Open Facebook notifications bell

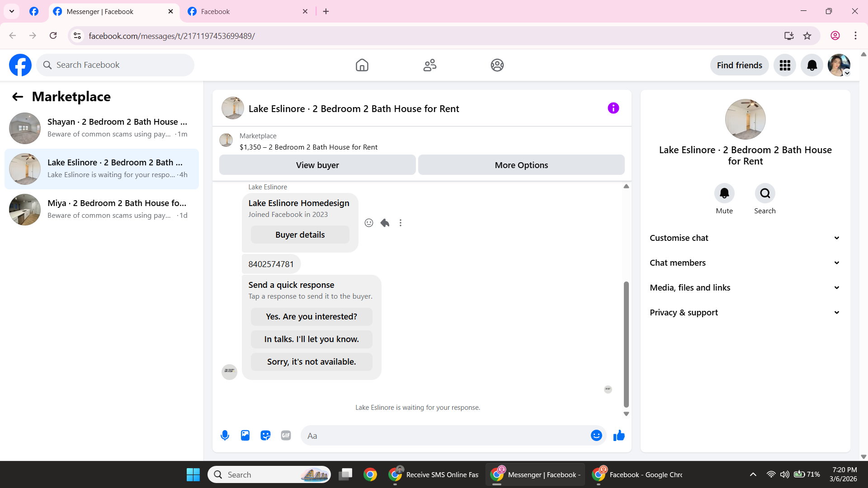[812, 66]
